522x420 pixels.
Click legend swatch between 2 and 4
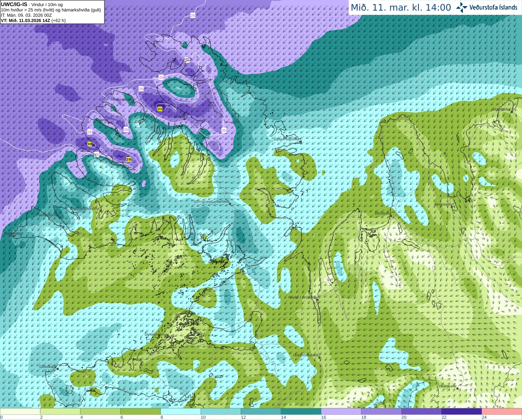tap(60, 411)
